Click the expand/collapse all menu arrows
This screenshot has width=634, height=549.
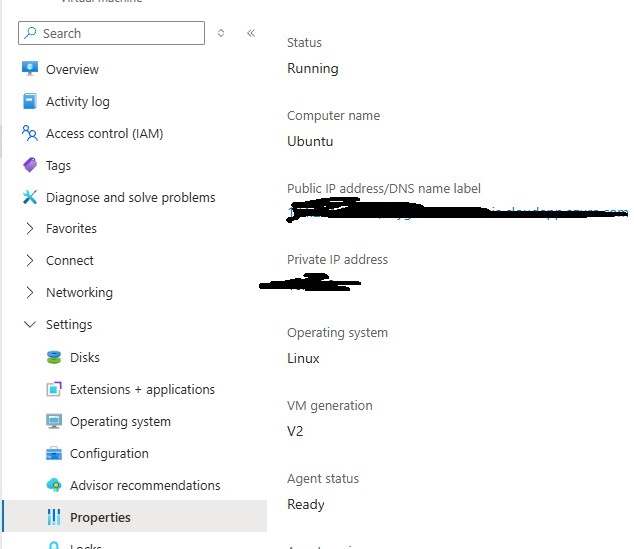point(221,33)
